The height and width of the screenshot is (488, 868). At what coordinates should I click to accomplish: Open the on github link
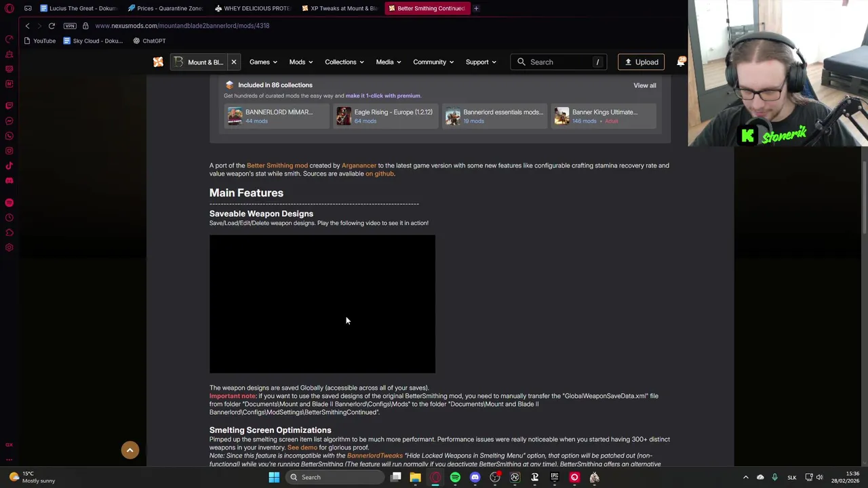coord(379,174)
